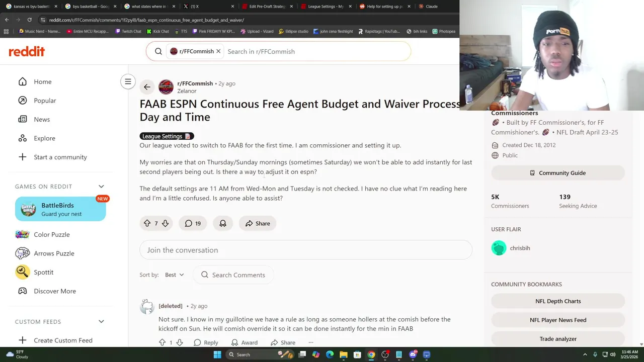Open the r/FFCommish community link
644x362 pixels.
point(195,83)
